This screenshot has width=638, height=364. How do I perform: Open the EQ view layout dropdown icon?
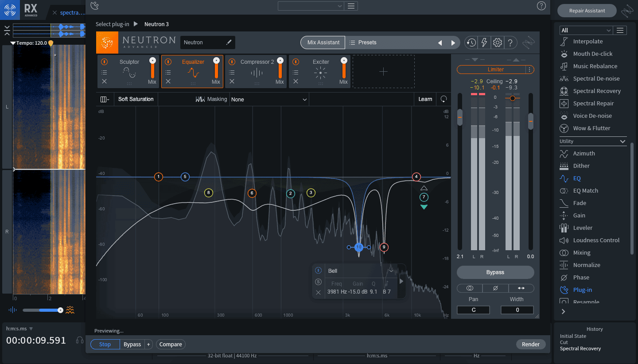click(x=105, y=99)
